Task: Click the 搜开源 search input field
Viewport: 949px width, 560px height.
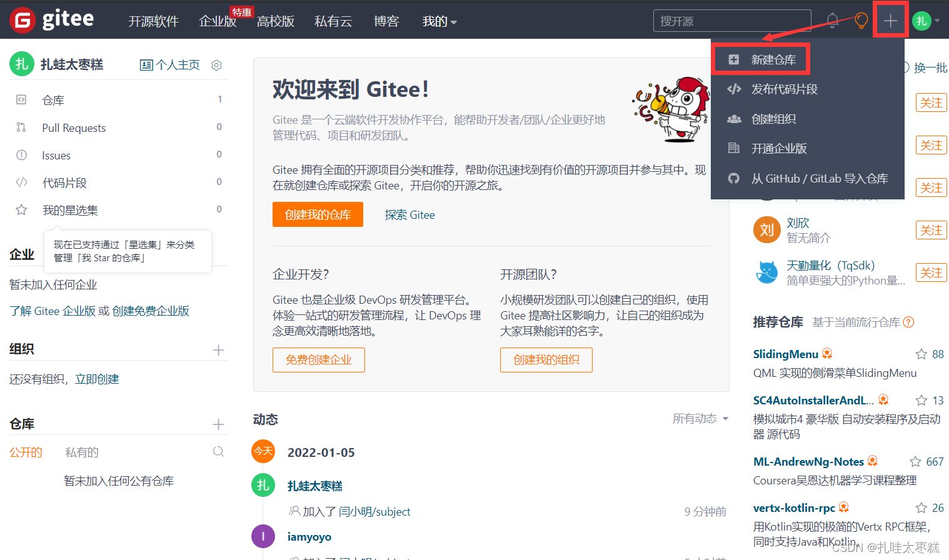Action: click(731, 20)
